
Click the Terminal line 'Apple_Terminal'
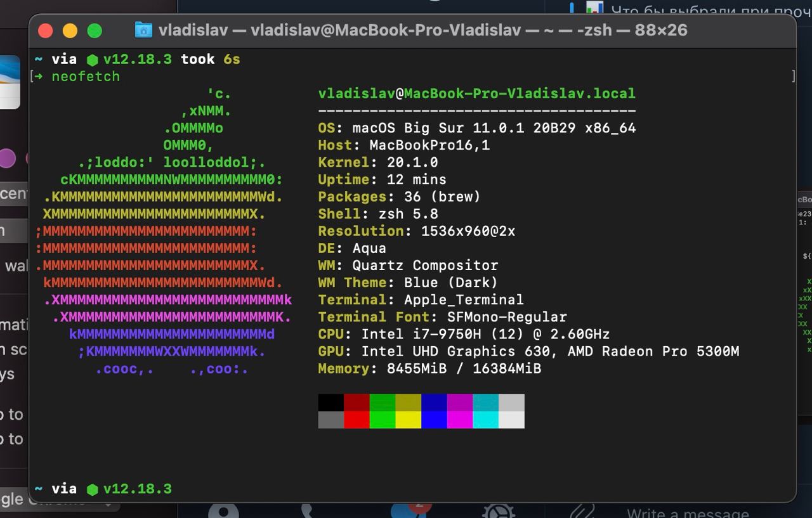click(421, 299)
